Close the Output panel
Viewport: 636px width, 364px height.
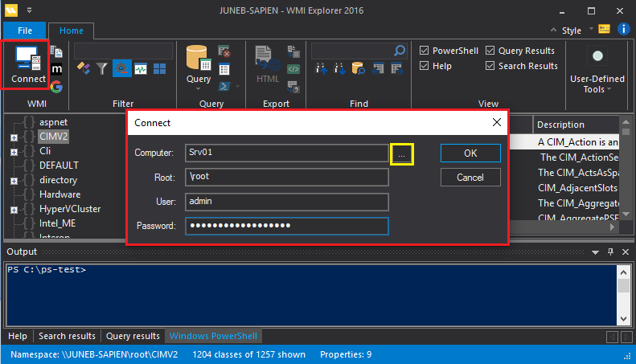pos(626,252)
